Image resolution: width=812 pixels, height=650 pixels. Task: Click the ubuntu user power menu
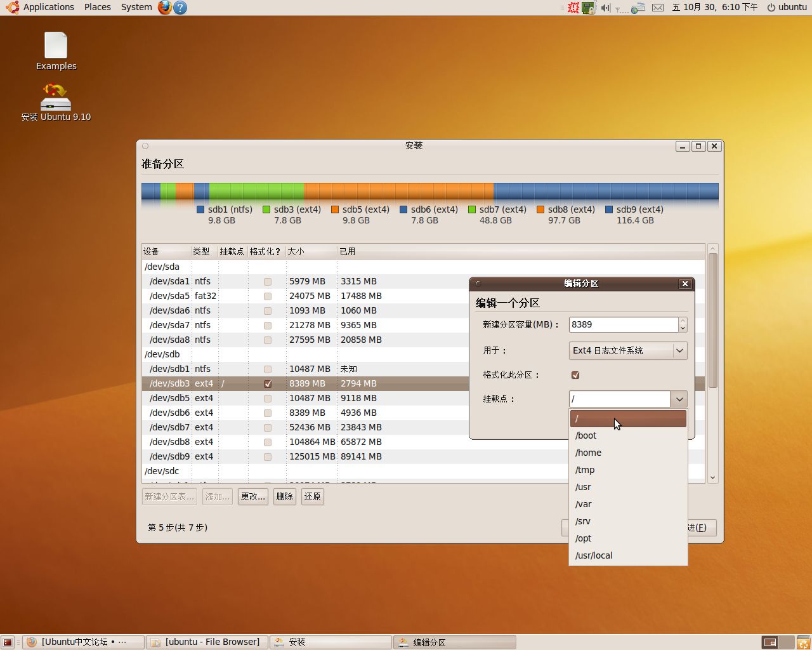click(787, 8)
